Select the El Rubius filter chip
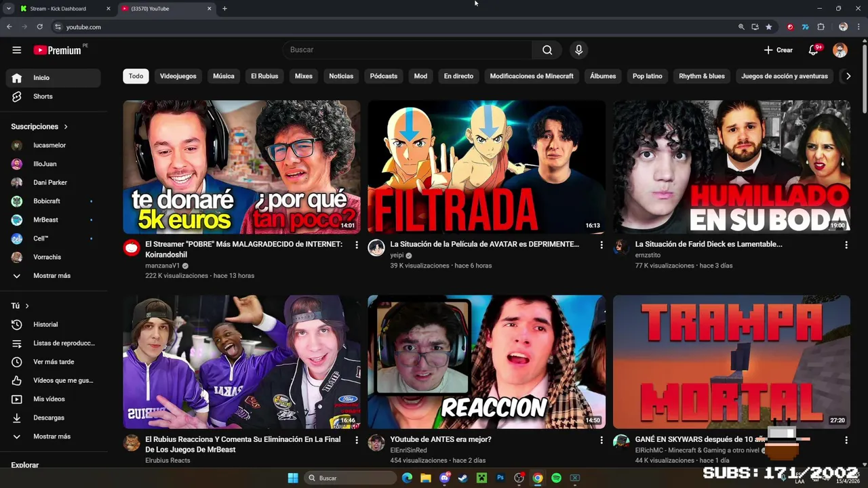The image size is (868, 488). click(x=264, y=76)
